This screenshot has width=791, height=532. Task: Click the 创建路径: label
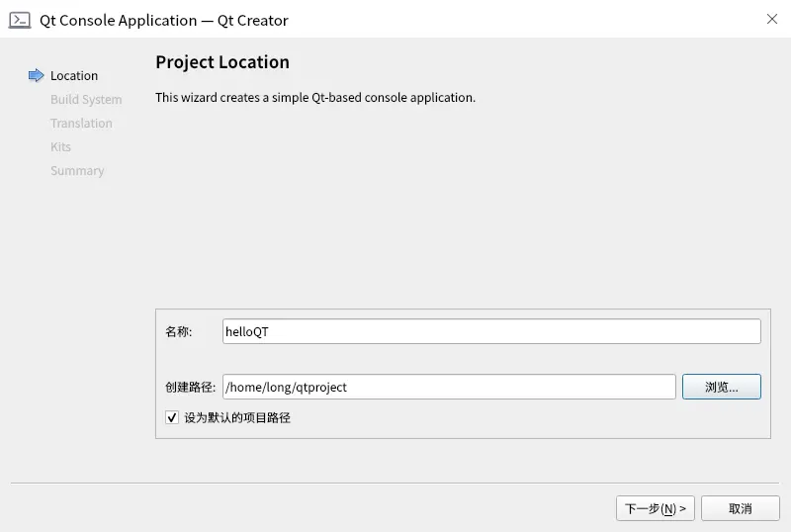[190, 388]
